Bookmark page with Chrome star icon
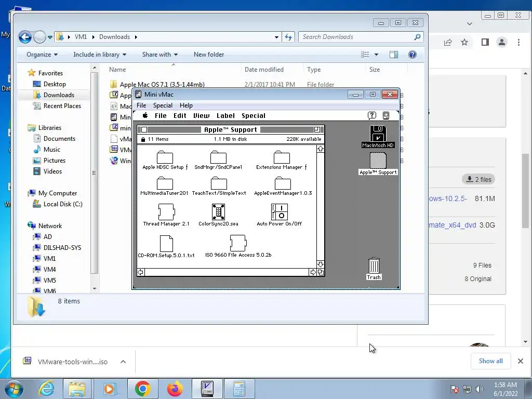Image resolution: width=532 pixels, height=399 pixels. pos(464,42)
